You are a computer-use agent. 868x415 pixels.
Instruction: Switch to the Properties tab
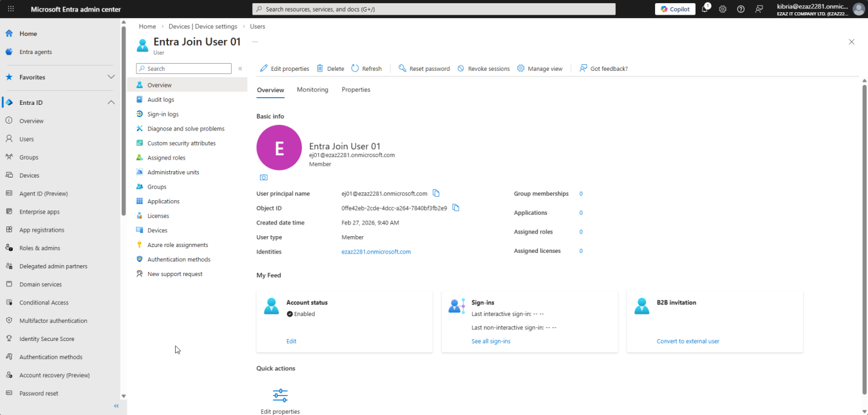pos(356,89)
